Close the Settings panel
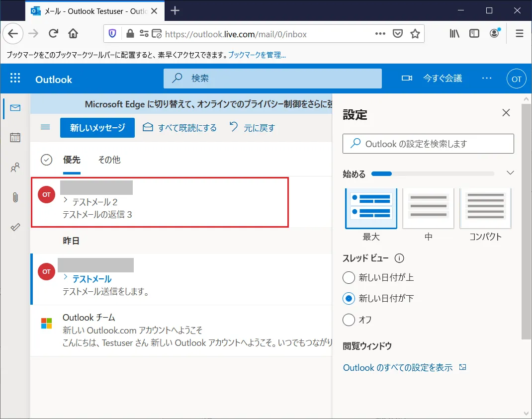The image size is (532, 419). coord(506,113)
